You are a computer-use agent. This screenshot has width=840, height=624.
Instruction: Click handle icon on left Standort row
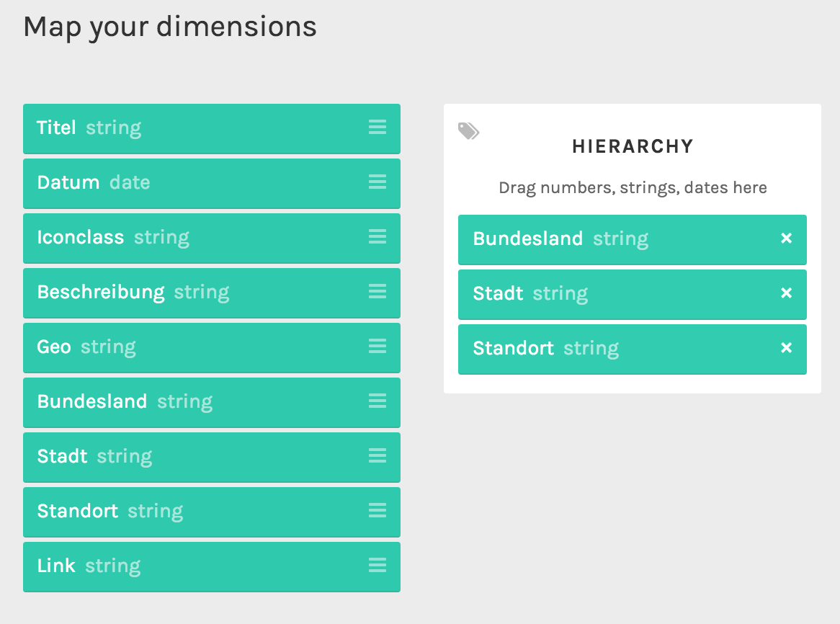pyautogui.click(x=377, y=510)
